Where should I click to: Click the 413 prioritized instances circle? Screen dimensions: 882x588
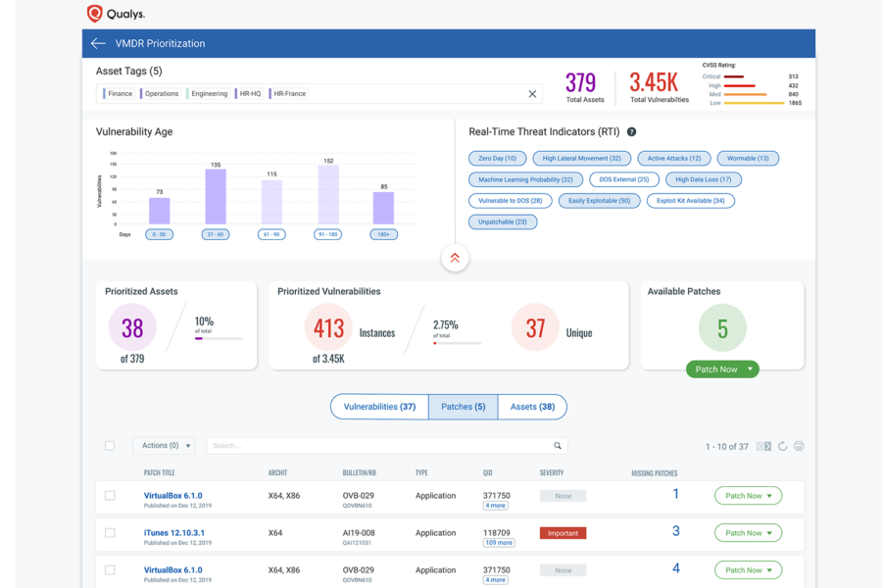(x=328, y=327)
